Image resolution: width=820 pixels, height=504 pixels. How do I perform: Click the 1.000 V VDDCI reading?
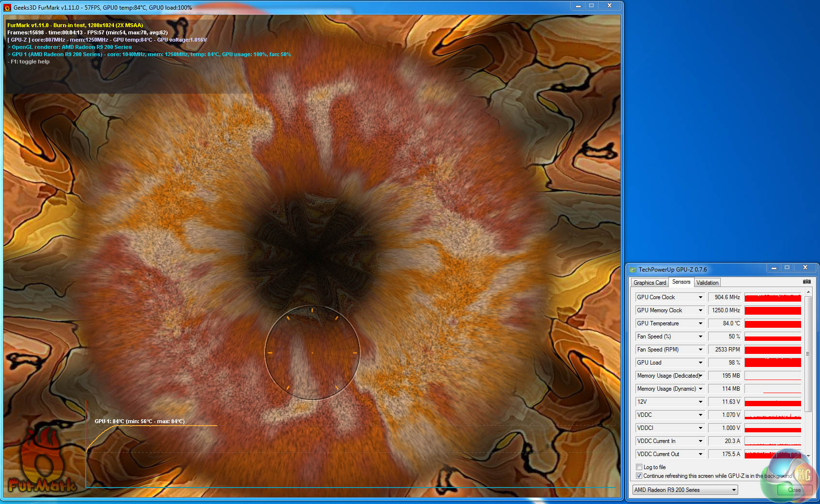coord(725,428)
